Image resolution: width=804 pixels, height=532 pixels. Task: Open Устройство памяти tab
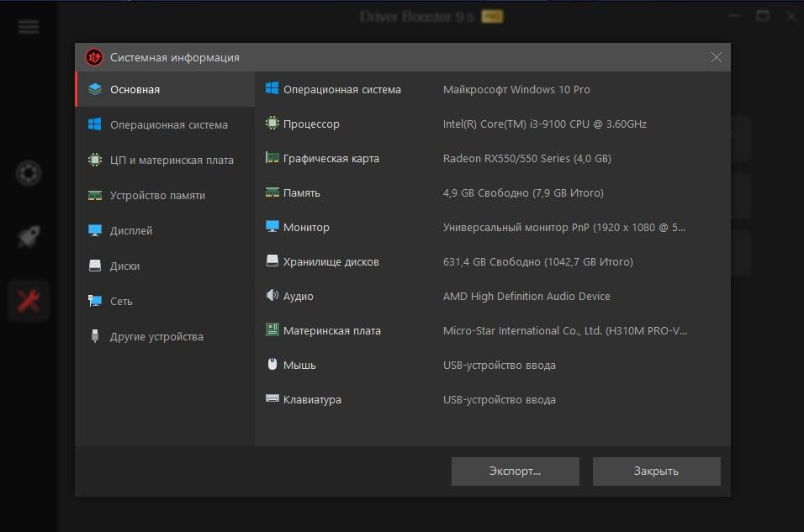[165, 195]
